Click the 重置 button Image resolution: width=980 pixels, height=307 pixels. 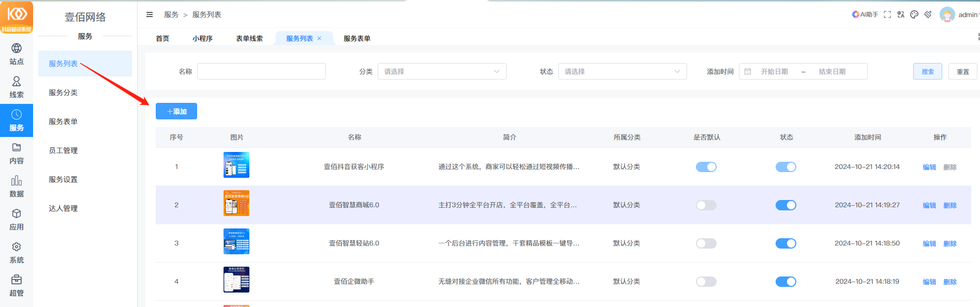tap(963, 71)
